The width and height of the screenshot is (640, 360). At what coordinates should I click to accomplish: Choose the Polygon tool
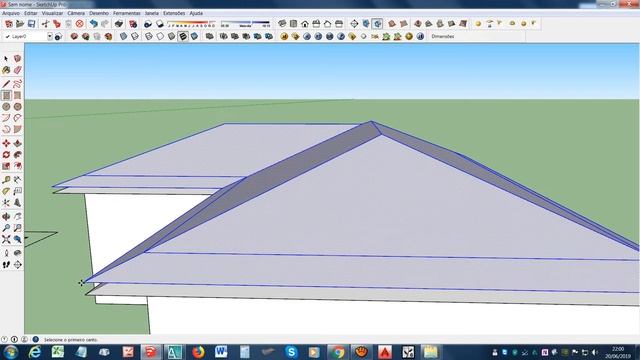(18, 107)
